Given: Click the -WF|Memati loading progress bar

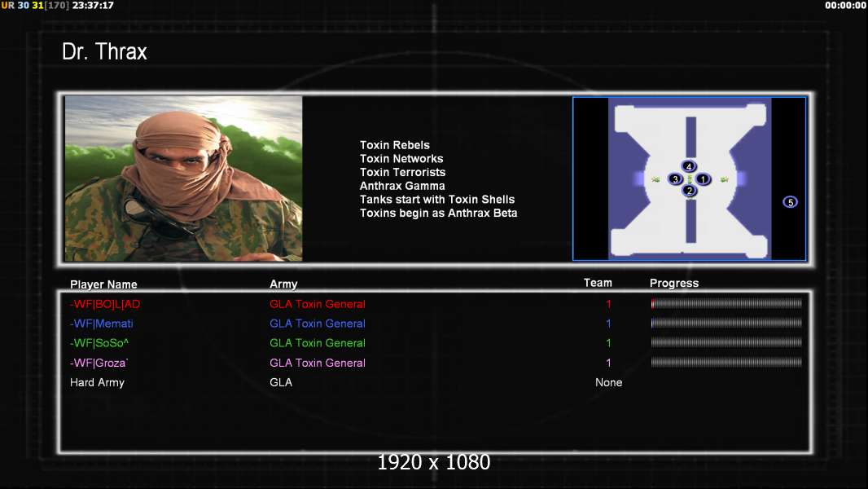Looking at the screenshot, I should coord(726,323).
